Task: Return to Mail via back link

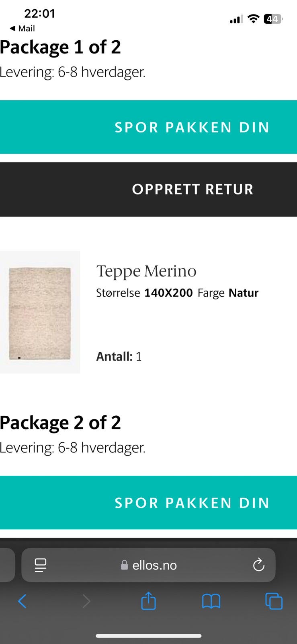Action: pyautogui.click(x=22, y=29)
